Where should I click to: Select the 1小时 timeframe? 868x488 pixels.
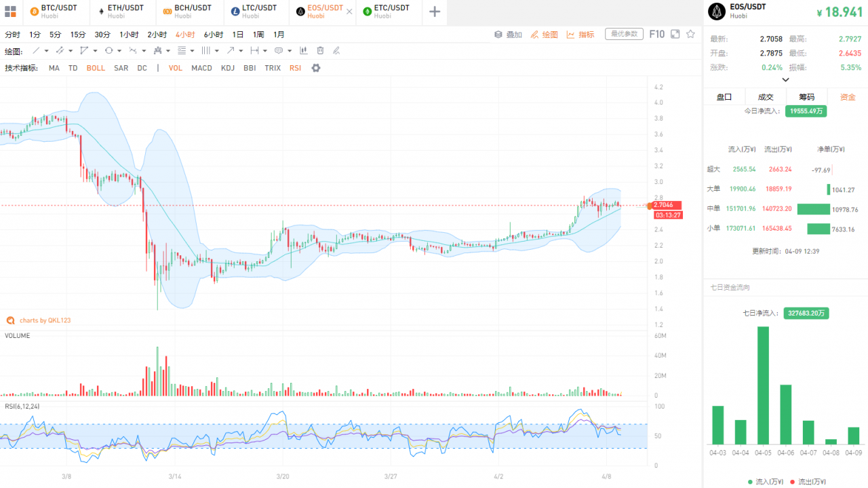(129, 35)
